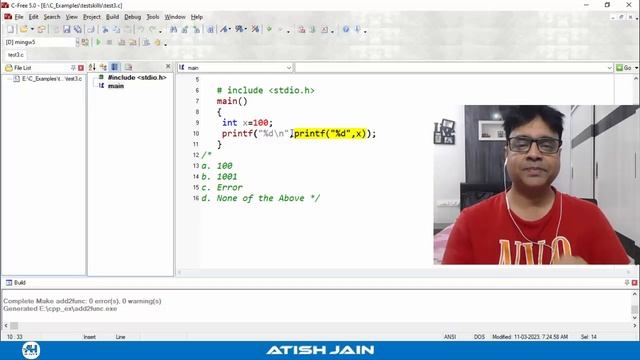Switch to the test3.c editor tab

tap(16, 55)
